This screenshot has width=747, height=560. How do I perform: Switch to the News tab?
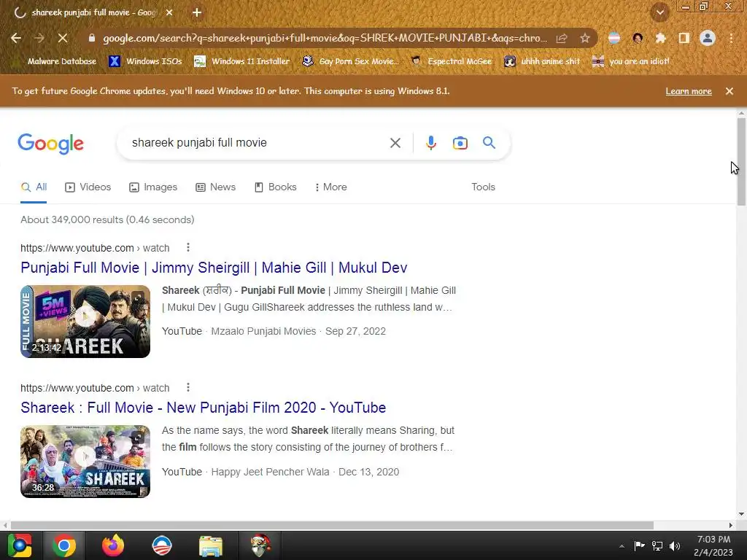[x=215, y=187]
